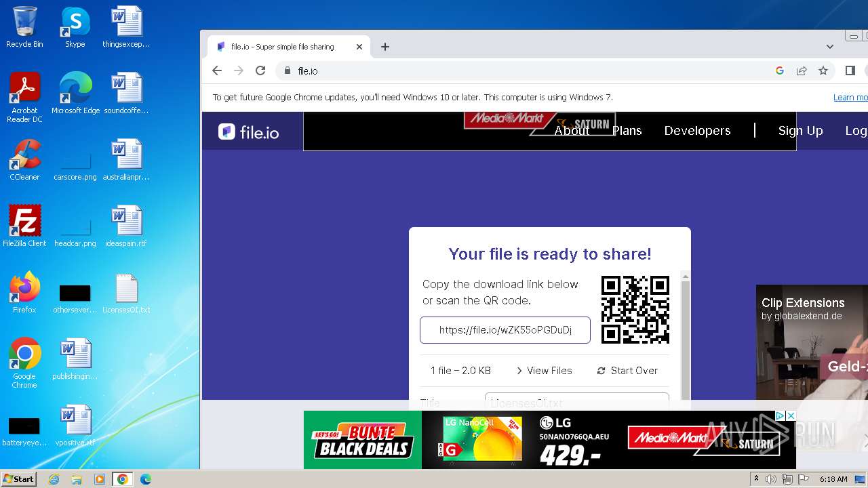This screenshot has height=488, width=868.
Task: Open the Plans page
Action: click(627, 131)
